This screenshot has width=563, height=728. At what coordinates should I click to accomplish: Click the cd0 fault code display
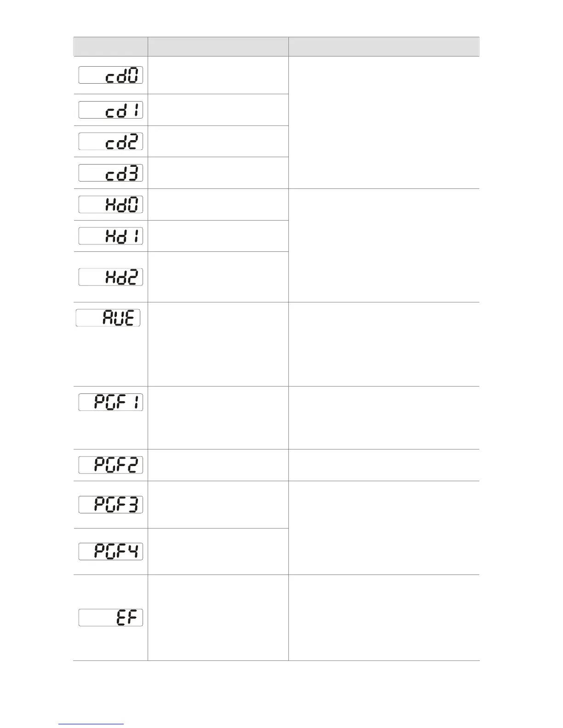pyautogui.click(x=110, y=75)
